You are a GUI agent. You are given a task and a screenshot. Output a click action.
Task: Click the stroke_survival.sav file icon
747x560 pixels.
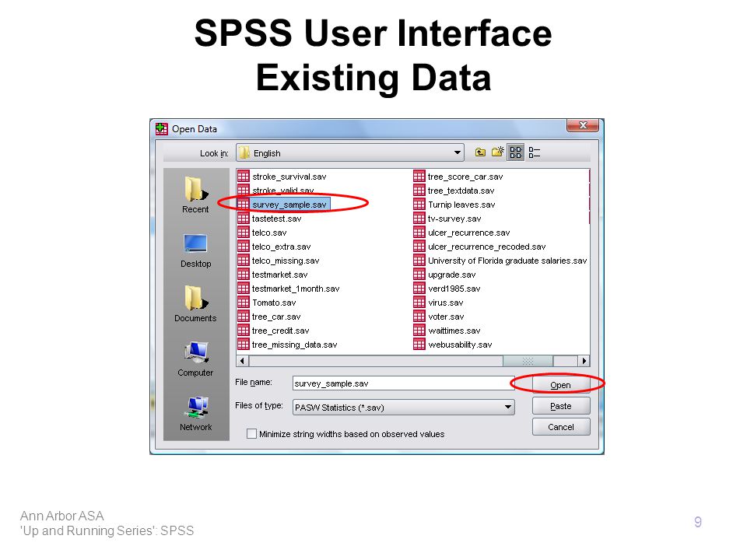coord(243,177)
